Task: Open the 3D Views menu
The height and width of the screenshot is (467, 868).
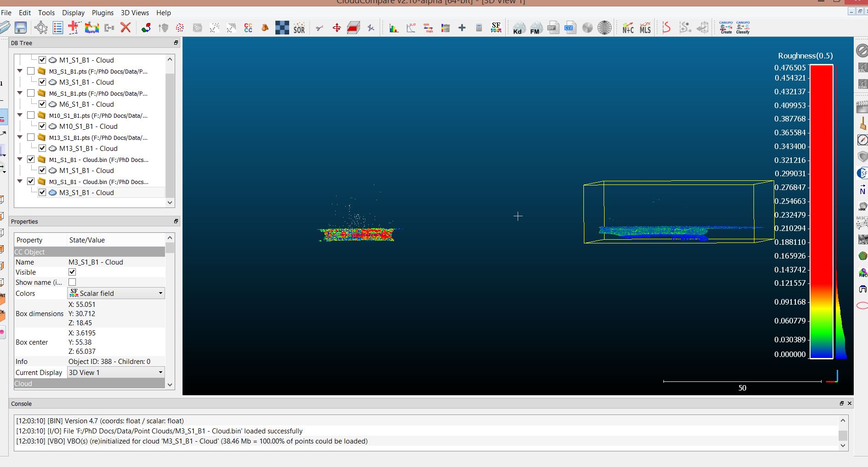Action: point(135,13)
